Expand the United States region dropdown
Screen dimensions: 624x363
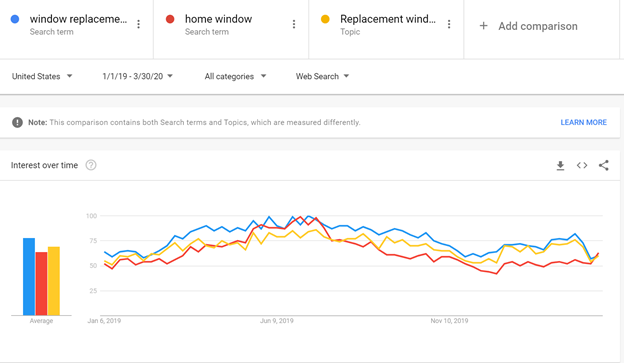tap(42, 76)
